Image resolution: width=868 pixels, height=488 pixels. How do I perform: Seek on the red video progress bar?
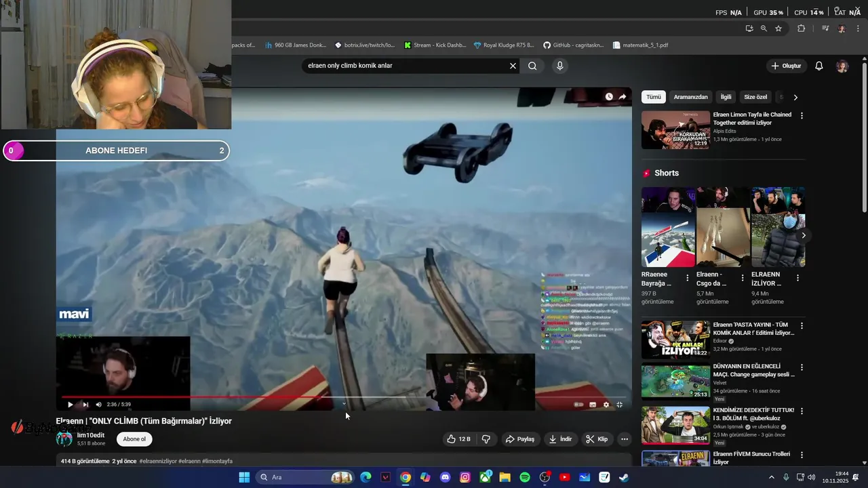[x=343, y=397]
